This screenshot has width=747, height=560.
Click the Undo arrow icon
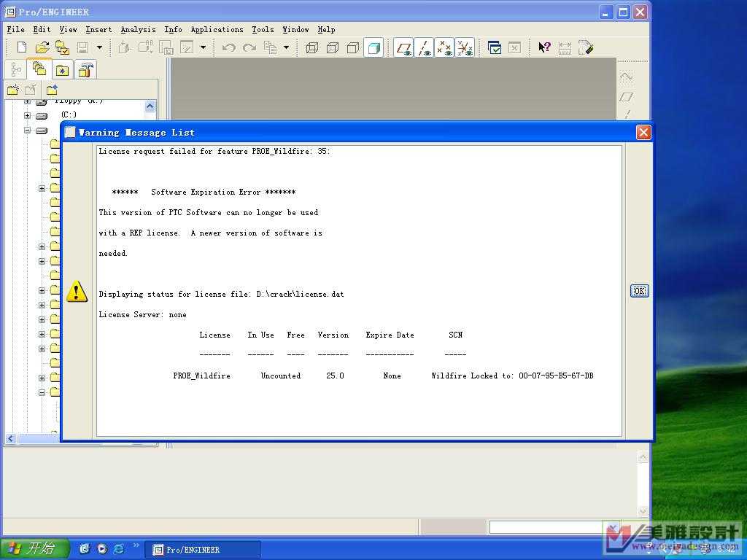click(229, 47)
